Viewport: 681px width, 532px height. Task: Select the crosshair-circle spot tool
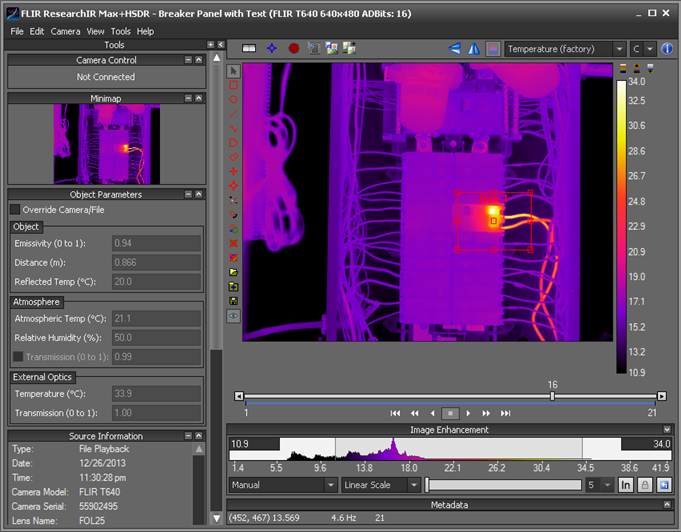[233, 186]
